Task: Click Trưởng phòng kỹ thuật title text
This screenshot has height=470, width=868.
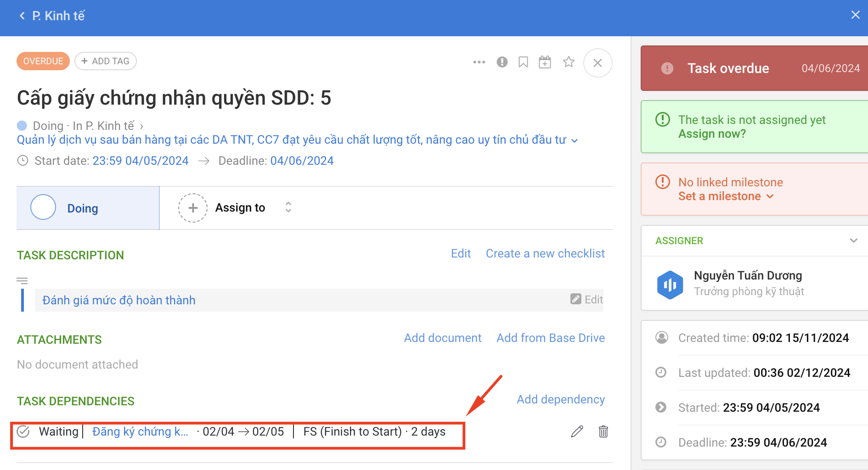Action: [749, 291]
